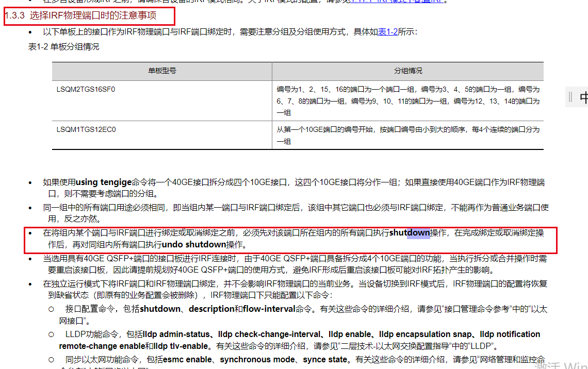Click bullet starting 在独立运行模式下将IRF端口

[x=295, y=290]
